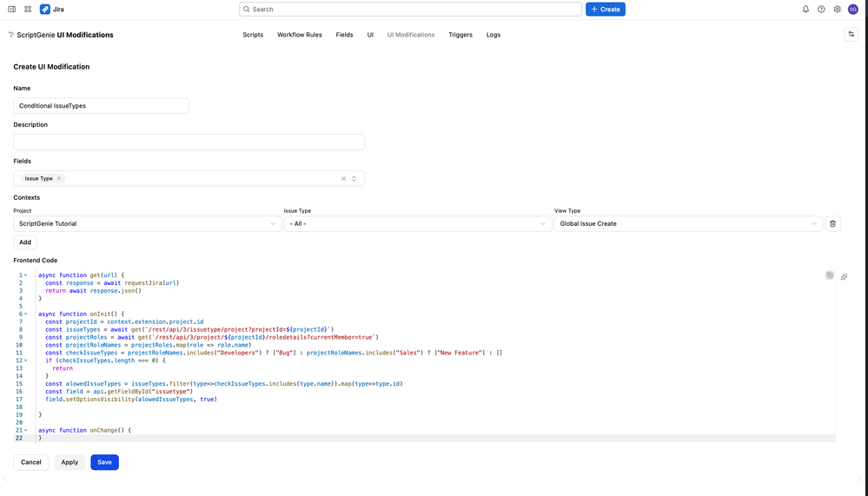Switch to the Fields tab

point(344,35)
